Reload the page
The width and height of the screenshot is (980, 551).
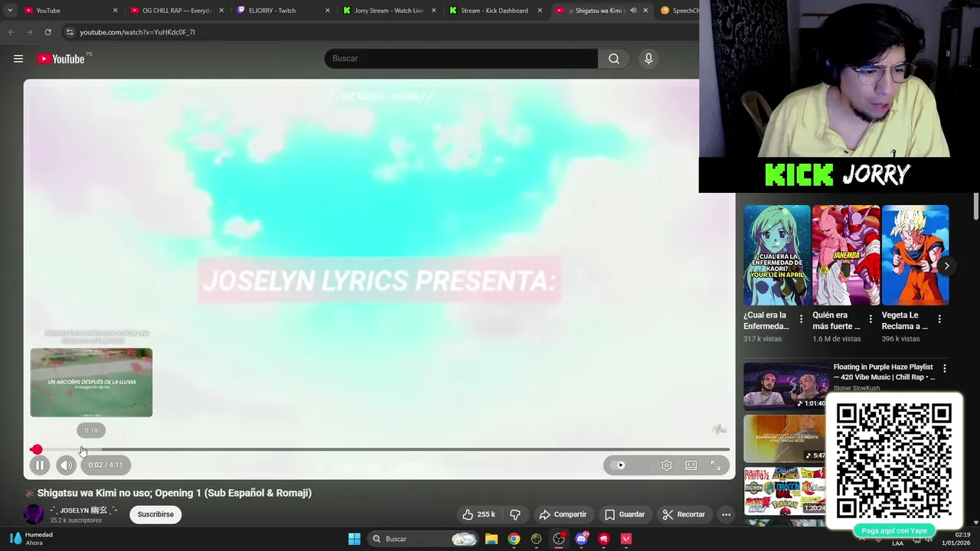(x=47, y=32)
